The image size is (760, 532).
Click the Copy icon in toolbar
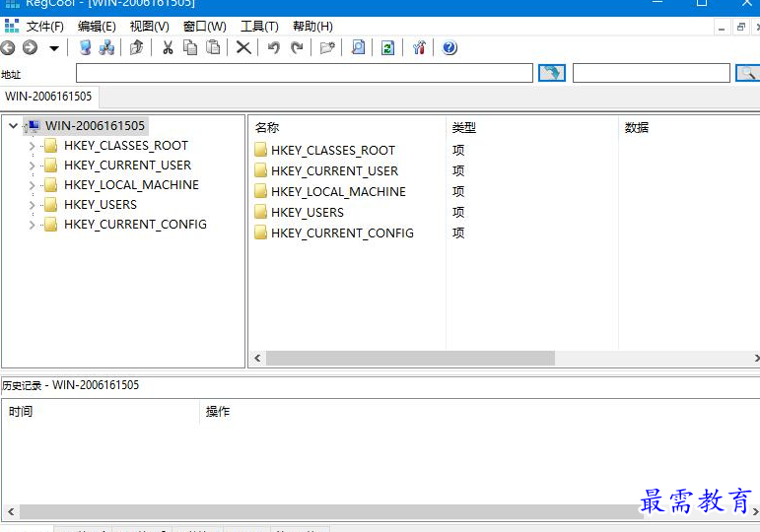click(190, 47)
